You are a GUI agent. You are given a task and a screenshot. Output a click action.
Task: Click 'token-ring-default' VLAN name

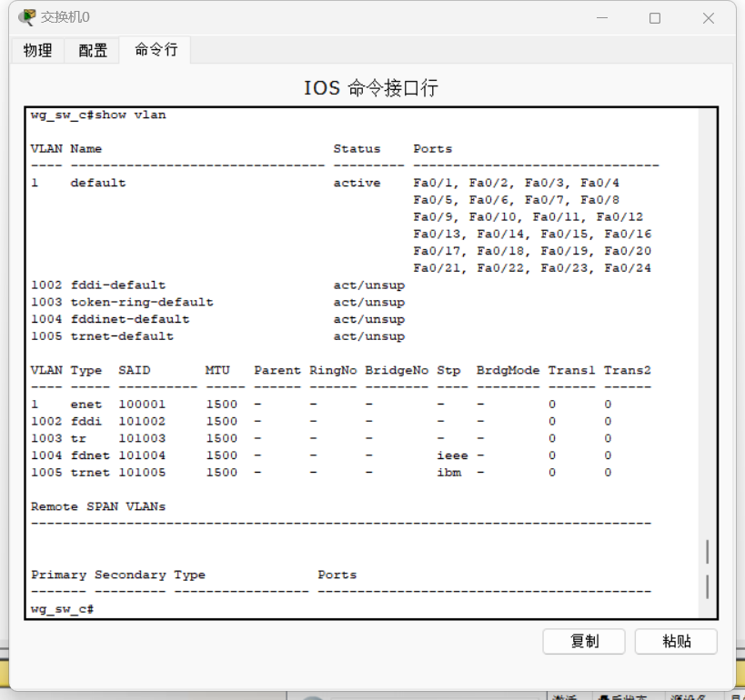pyautogui.click(x=142, y=302)
